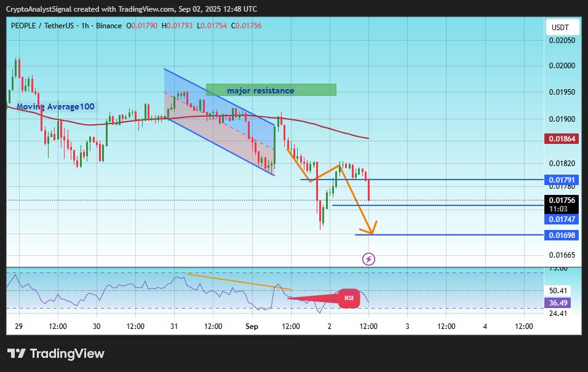The height and width of the screenshot is (372, 588).
Task: Click the open value O0.01790
Action: 141,26
